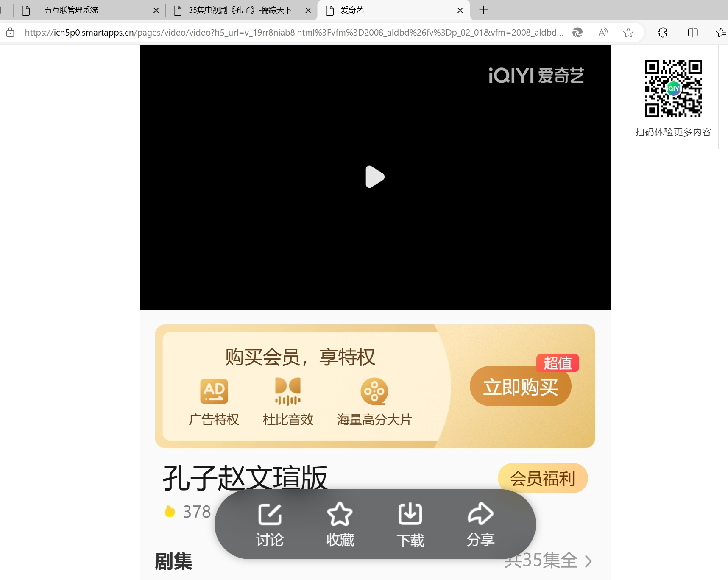Screen dimensions: 728x580
Task: Toggle split screen view in toolbar
Action: point(693,33)
